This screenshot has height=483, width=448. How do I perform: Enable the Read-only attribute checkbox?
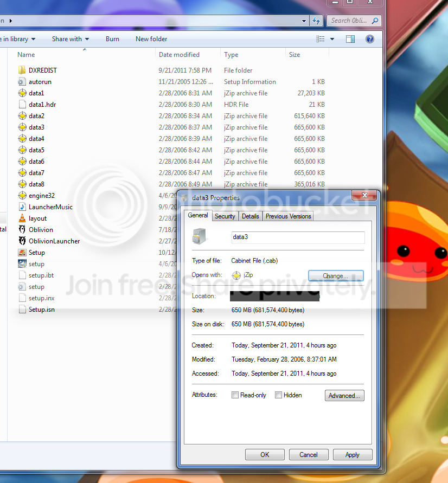pos(235,395)
